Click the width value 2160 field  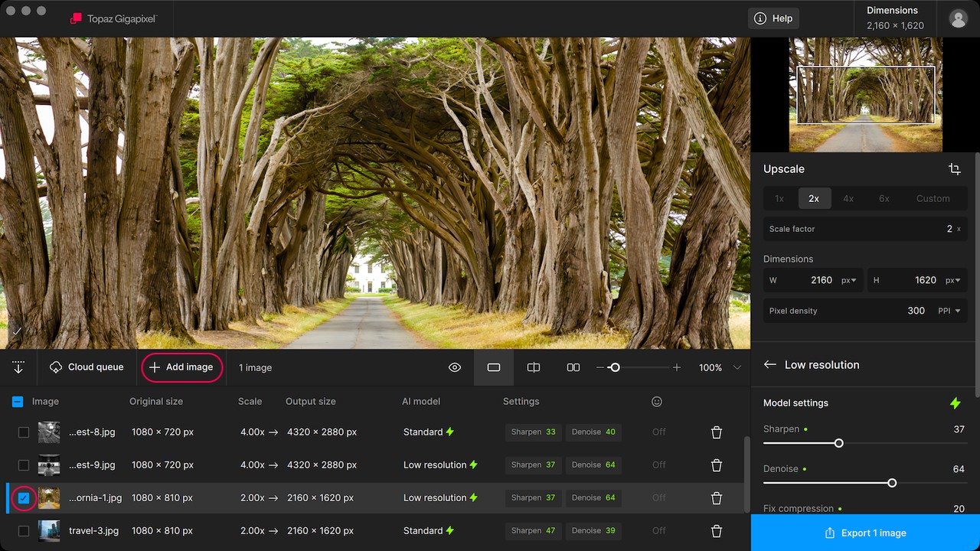point(812,280)
